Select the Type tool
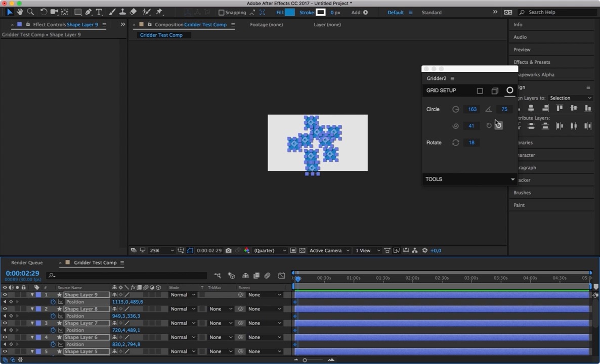The width and height of the screenshot is (600, 364). pos(99,12)
